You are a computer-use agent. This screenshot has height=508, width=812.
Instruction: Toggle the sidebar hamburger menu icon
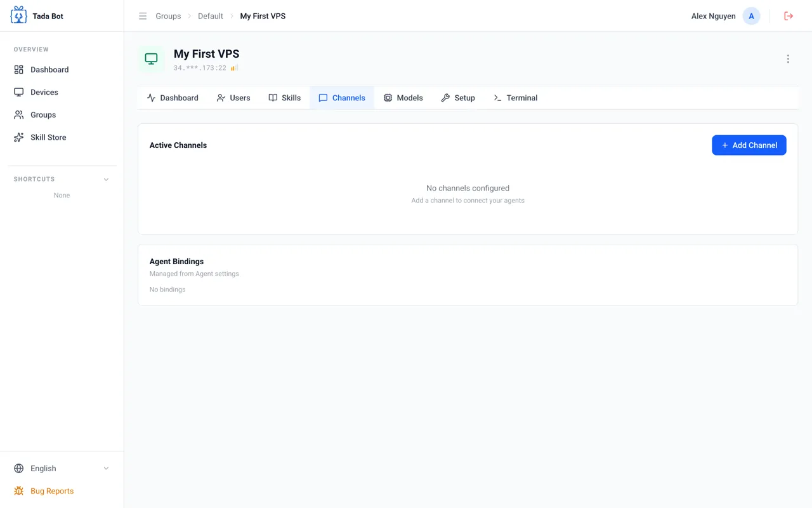coord(143,16)
